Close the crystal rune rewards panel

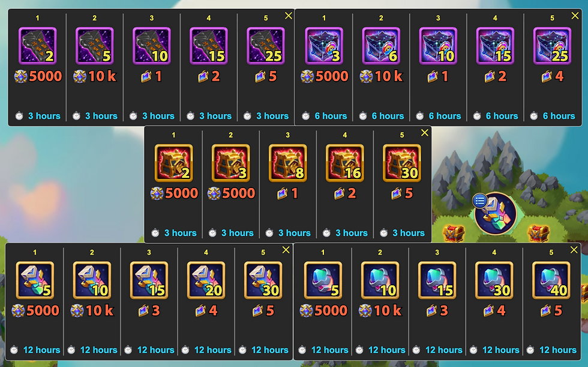pyautogui.click(x=286, y=250)
